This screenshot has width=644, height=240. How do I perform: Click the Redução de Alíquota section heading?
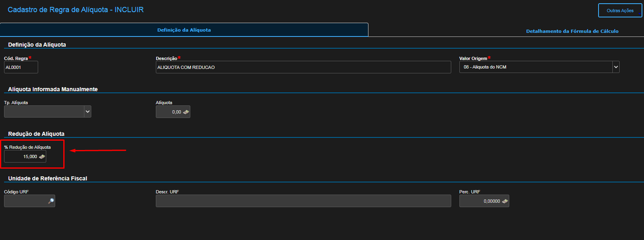click(x=36, y=134)
